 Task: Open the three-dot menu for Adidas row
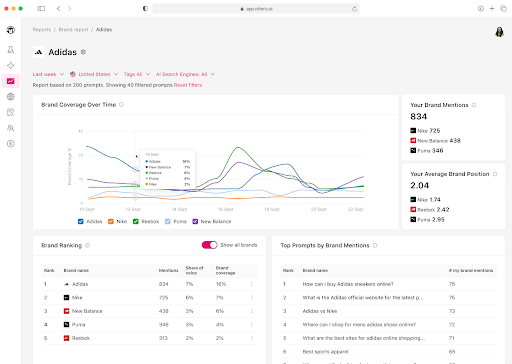point(252,284)
